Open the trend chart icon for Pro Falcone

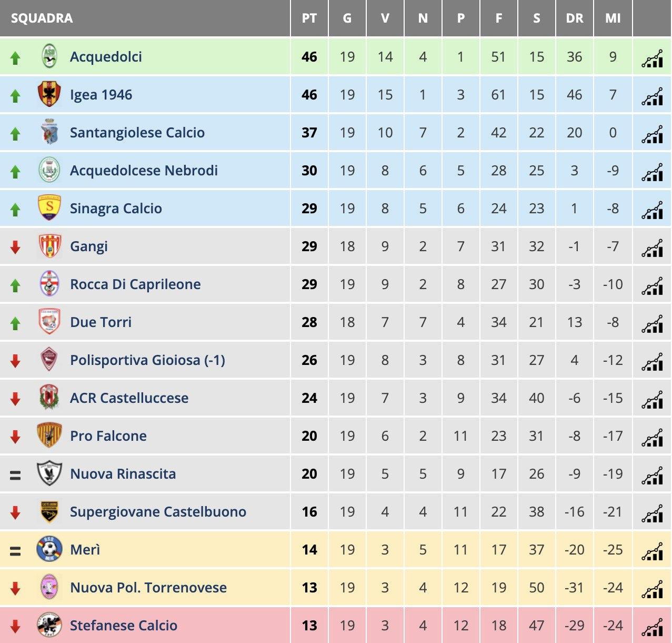652,438
